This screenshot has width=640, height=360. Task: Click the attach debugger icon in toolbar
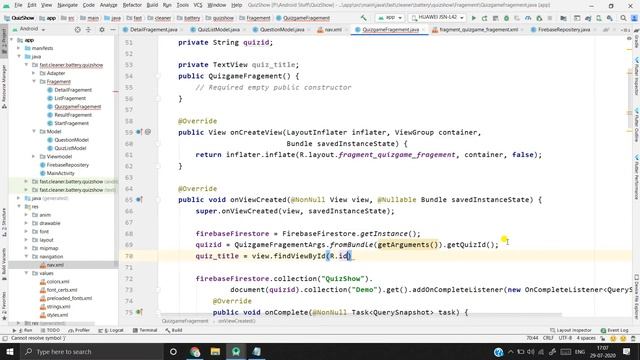(539, 18)
